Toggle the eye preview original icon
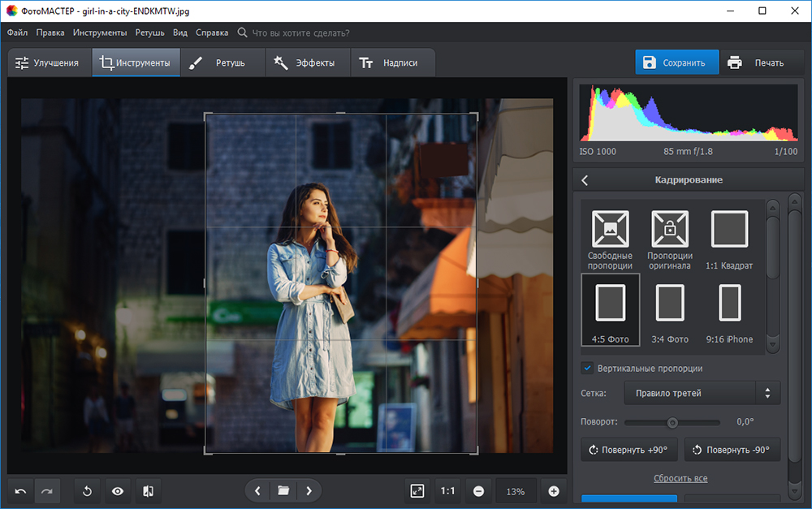 [x=118, y=491]
